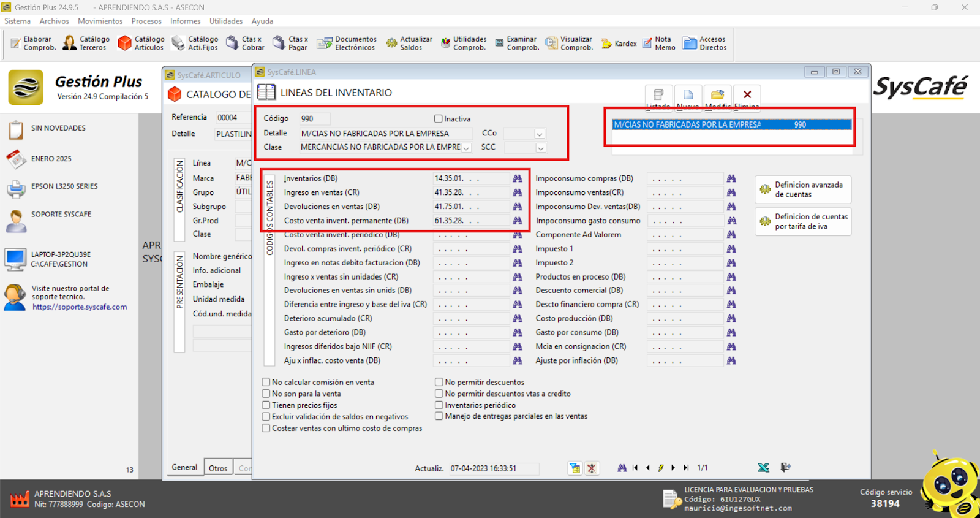980x518 pixels.
Task: Open Catálogo Terceros from the toolbar
Action: pyautogui.click(x=86, y=43)
